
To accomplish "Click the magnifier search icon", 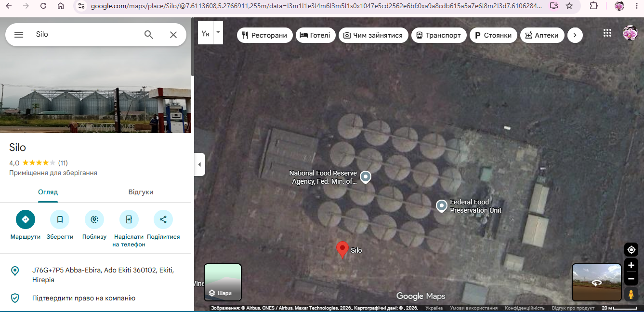I will tap(149, 35).
